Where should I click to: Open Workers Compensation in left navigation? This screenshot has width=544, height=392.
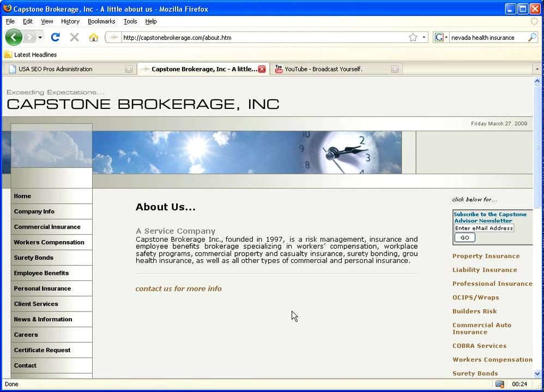pyautogui.click(x=52, y=242)
